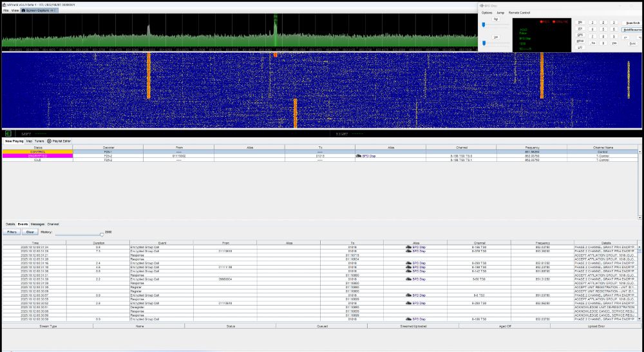The image size is (644, 352).
Task: Click the BPD Disp alias icon in Now Playing
Action: pos(358,155)
